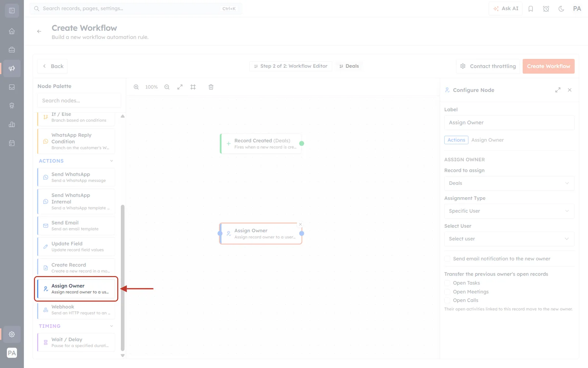Click the Search nodes input field
The height and width of the screenshot is (368, 588).
[x=79, y=100]
